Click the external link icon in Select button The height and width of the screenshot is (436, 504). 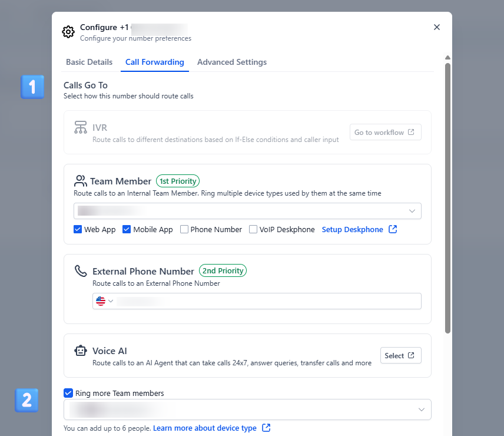coord(411,355)
